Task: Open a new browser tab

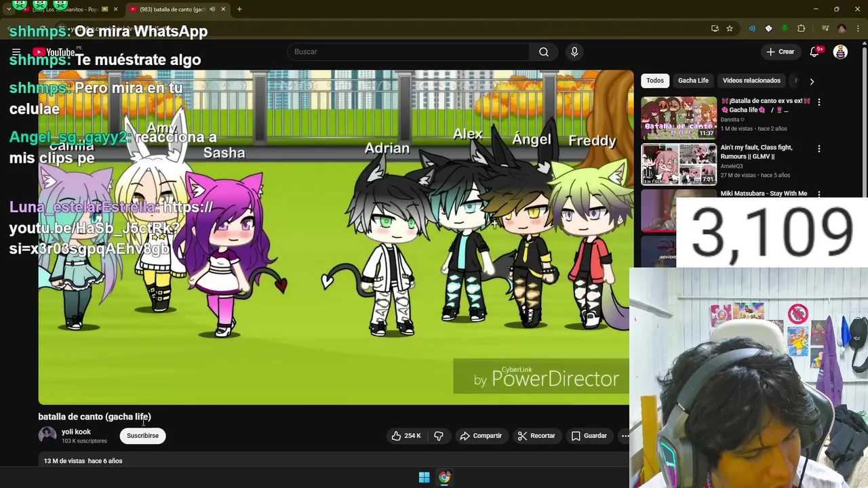Action: pyautogui.click(x=239, y=9)
